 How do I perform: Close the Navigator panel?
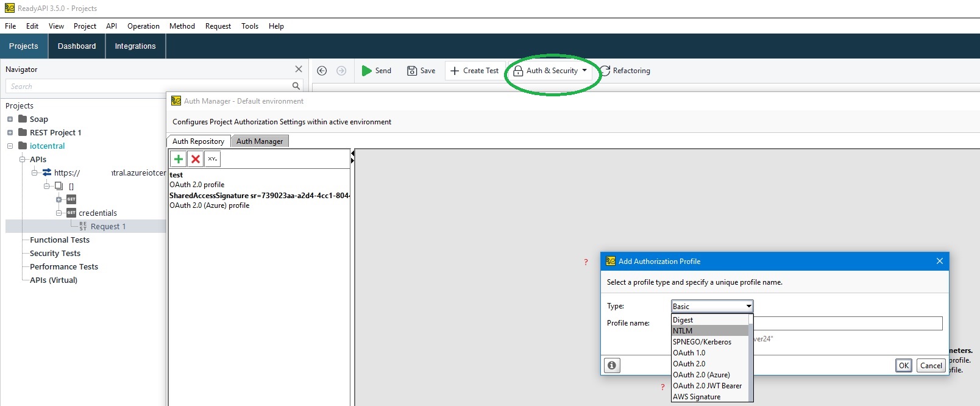tap(299, 69)
